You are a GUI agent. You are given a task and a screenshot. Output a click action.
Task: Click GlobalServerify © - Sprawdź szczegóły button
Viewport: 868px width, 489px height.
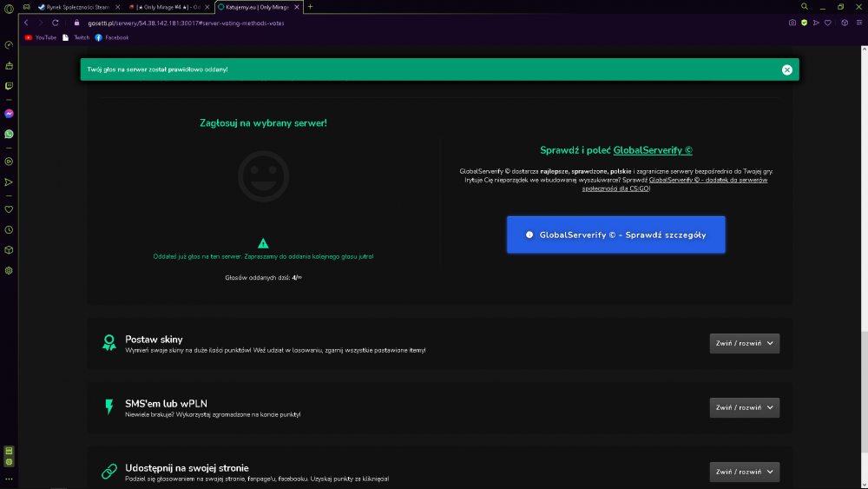pos(615,235)
